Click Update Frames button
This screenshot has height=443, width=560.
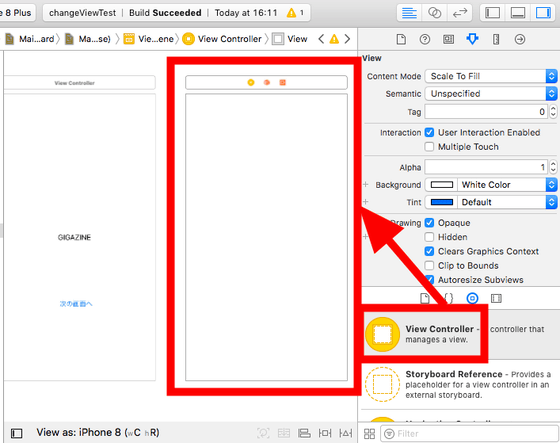click(263, 433)
